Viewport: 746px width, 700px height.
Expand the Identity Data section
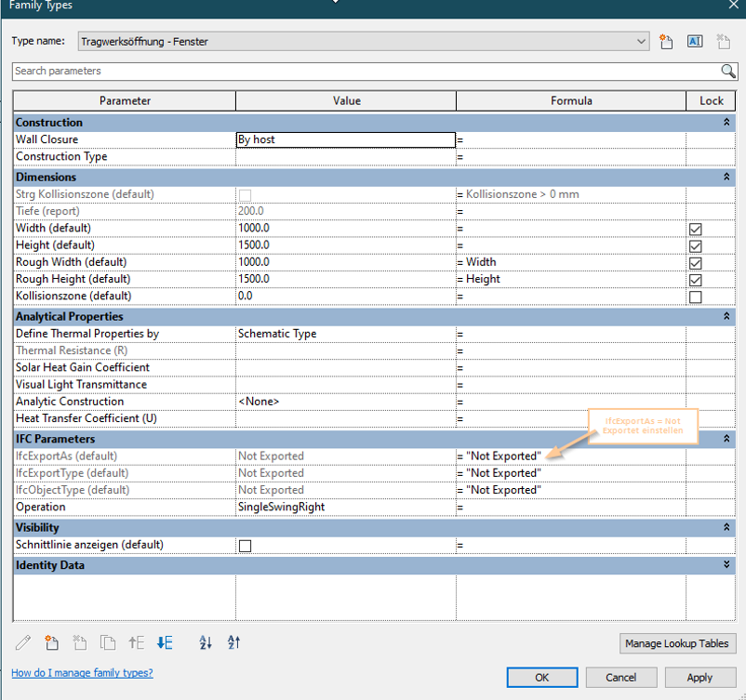tap(726, 564)
